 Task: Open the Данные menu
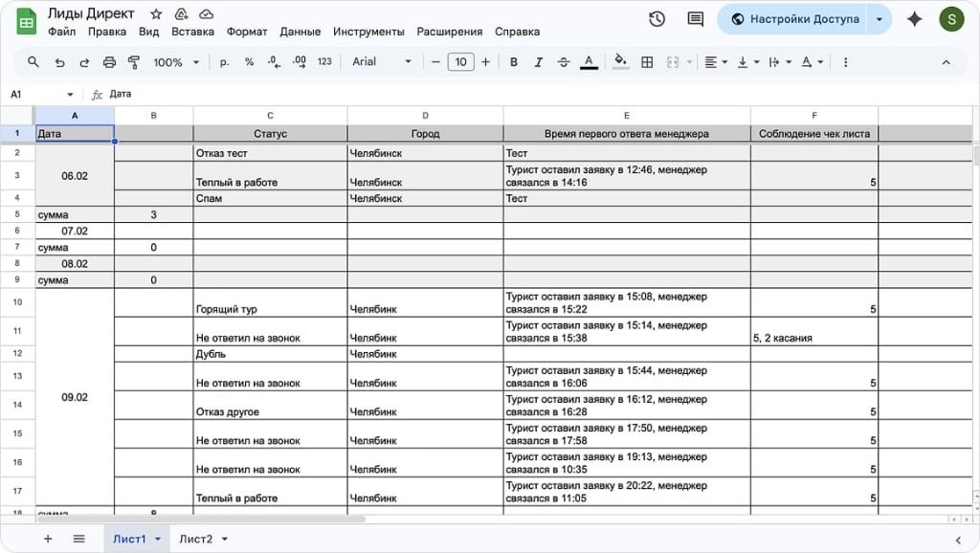coord(300,32)
